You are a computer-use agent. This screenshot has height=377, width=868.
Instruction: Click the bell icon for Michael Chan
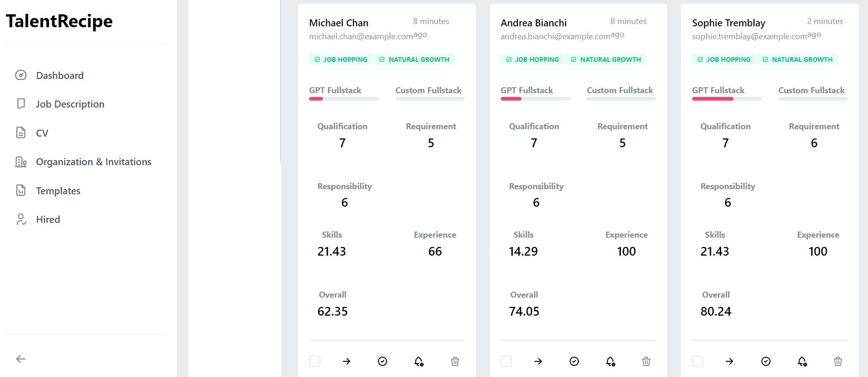[419, 361]
